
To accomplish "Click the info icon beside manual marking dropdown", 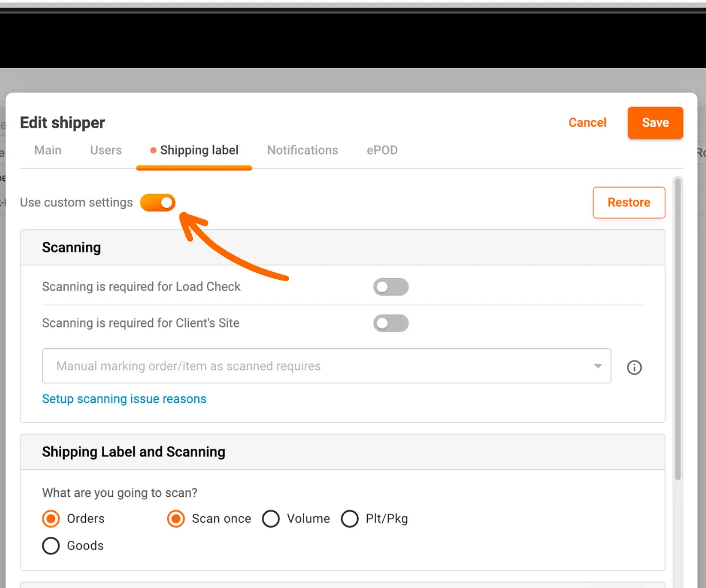I will click(634, 367).
